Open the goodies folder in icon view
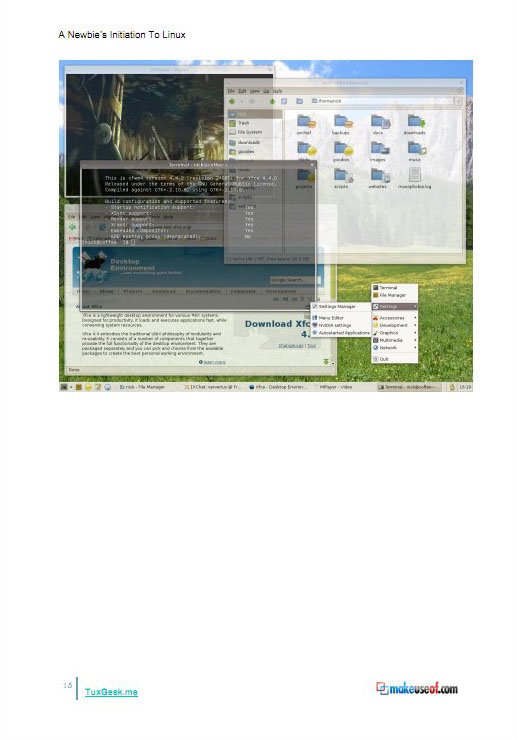 coord(342,149)
